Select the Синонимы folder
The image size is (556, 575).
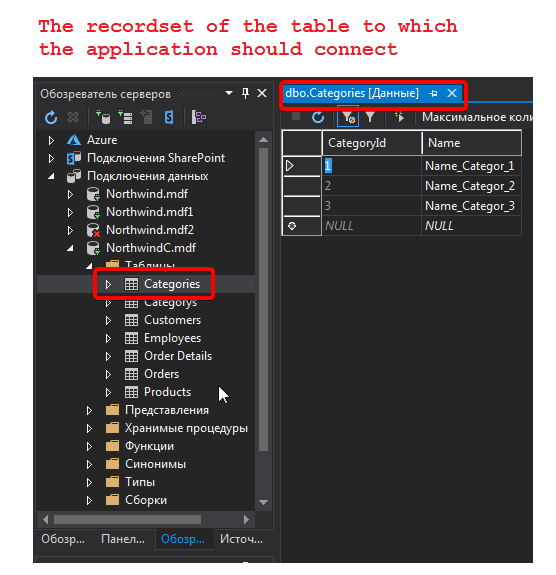155,464
